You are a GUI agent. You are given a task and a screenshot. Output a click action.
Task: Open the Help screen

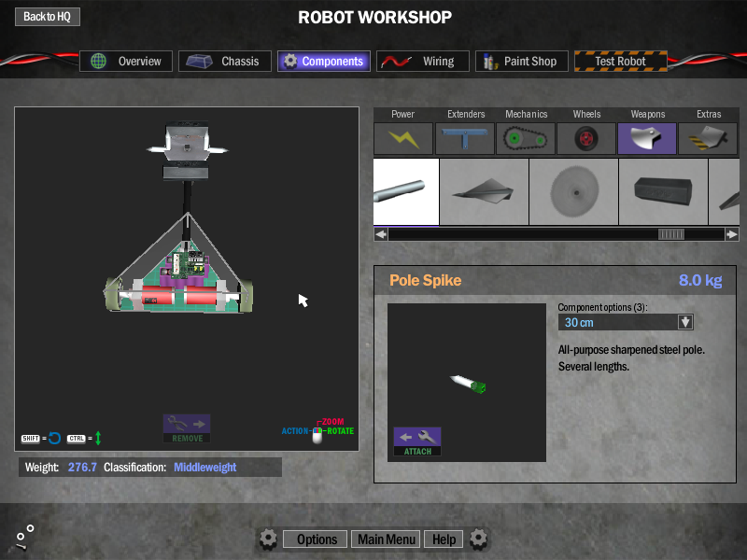click(444, 539)
